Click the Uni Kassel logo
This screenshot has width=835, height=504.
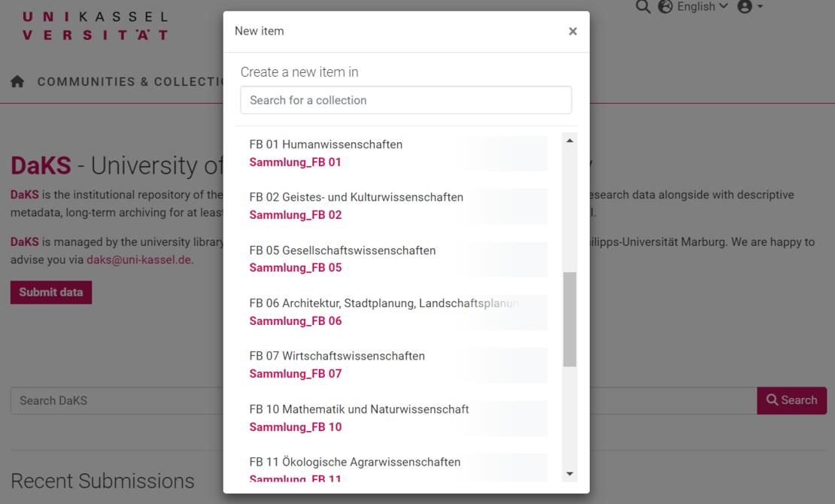pos(95,26)
